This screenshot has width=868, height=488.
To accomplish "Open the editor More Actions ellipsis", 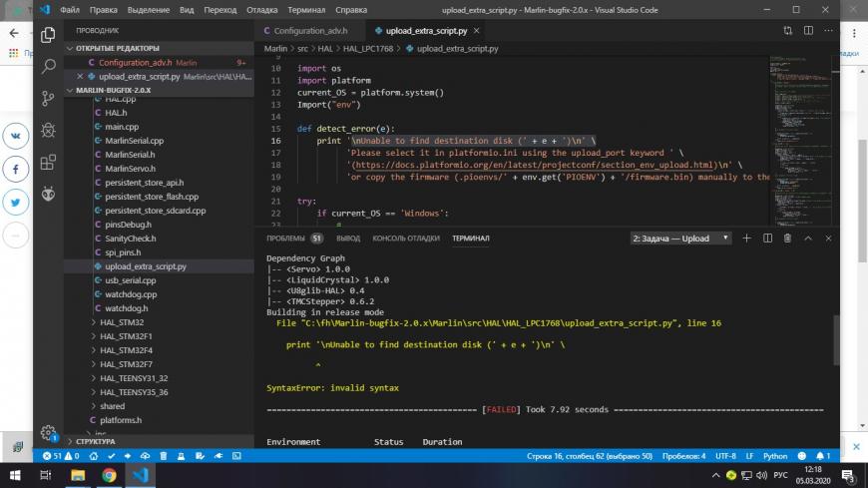I will (x=828, y=31).
